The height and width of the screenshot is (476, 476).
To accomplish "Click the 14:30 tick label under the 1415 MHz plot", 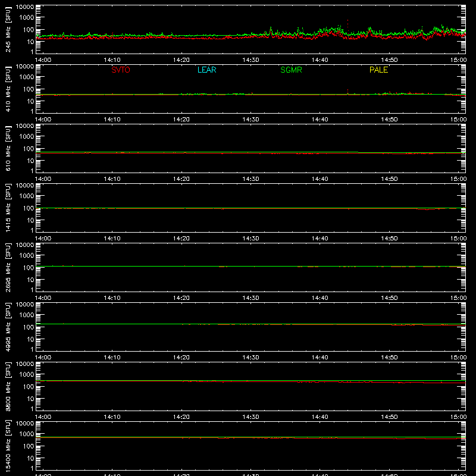I will pos(250,239).
